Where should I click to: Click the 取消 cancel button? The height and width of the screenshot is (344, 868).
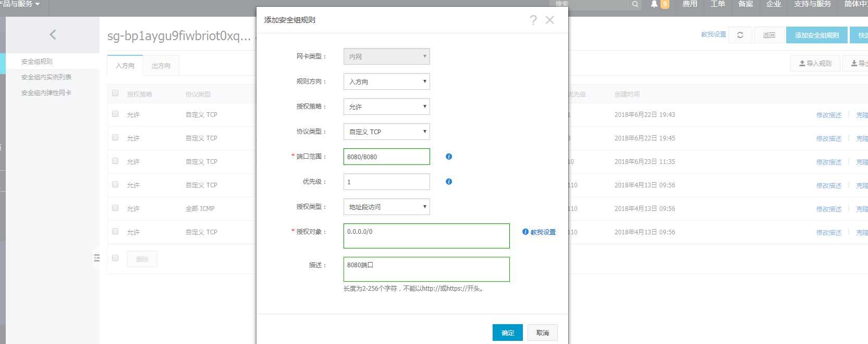tap(543, 333)
